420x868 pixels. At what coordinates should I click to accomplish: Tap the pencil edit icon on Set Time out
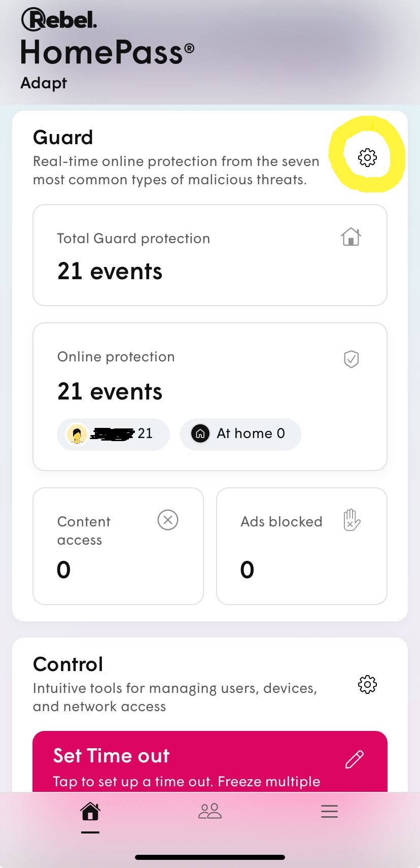pyautogui.click(x=355, y=759)
